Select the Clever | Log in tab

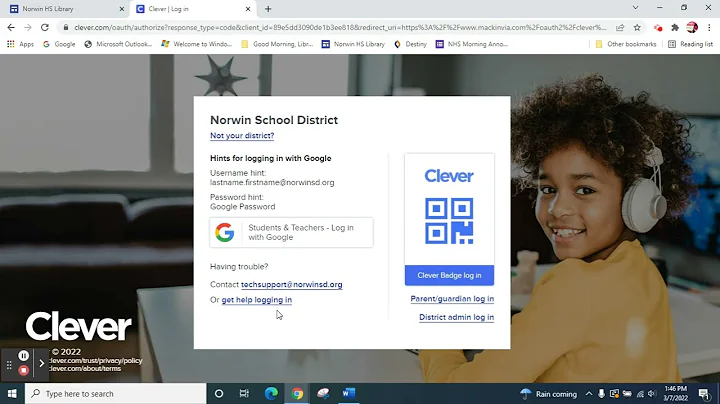[x=188, y=9]
